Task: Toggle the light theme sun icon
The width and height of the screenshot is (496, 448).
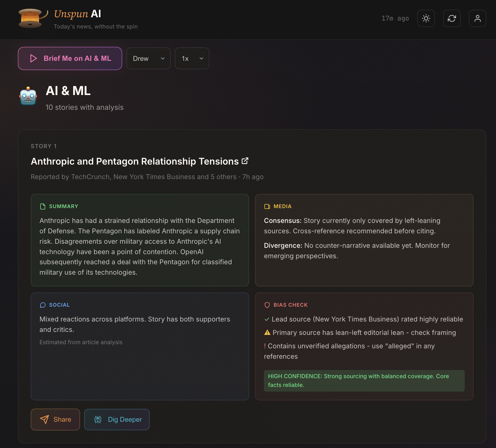Action: [x=426, y=18]
